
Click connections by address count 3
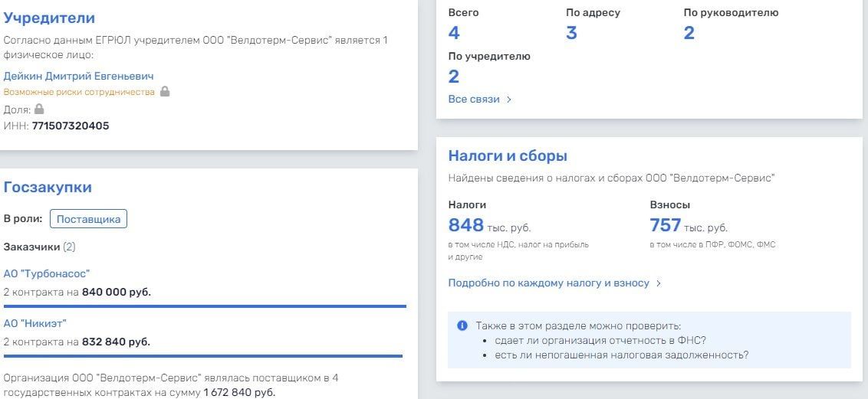571,33
